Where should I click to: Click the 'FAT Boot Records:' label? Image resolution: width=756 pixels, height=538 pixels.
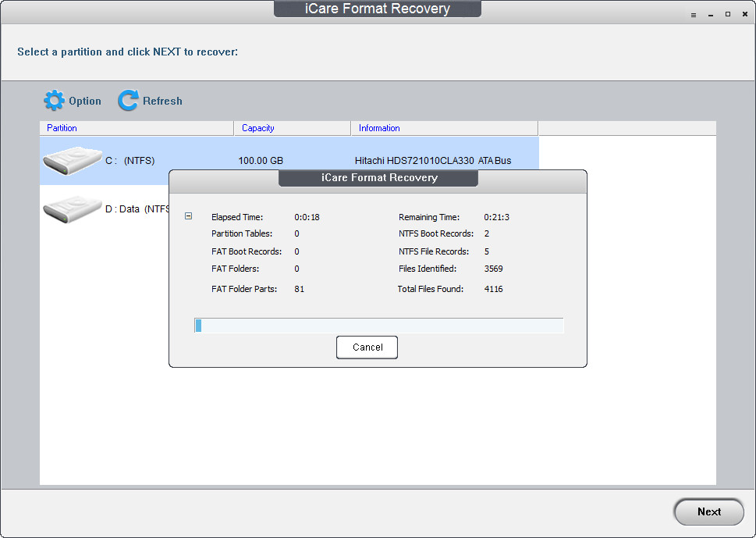click(247, 251)
